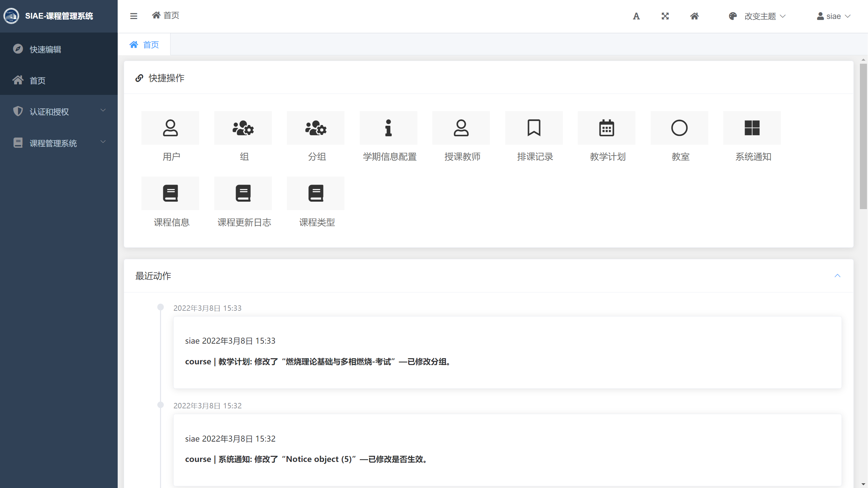Open the 改变主题 theme dropdown

tap(757, 16)
